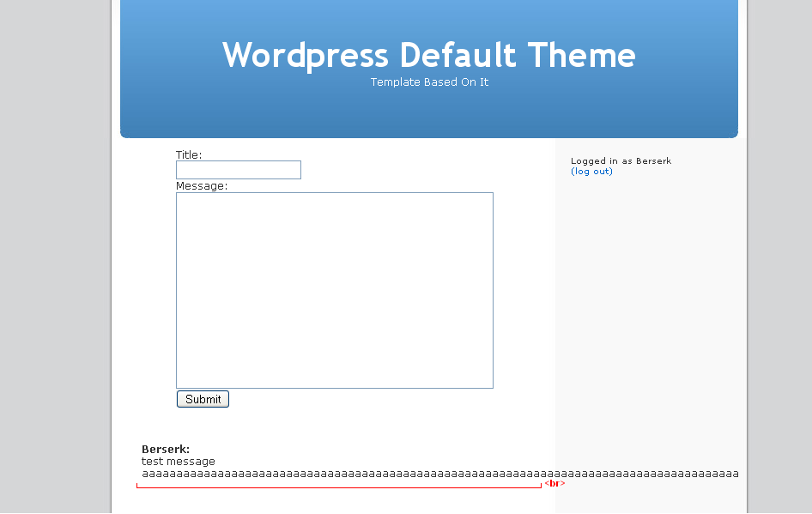Click the Wordpress Default Theme header title
The height and width of the screenshot is (514, 812).
(429, 55)
